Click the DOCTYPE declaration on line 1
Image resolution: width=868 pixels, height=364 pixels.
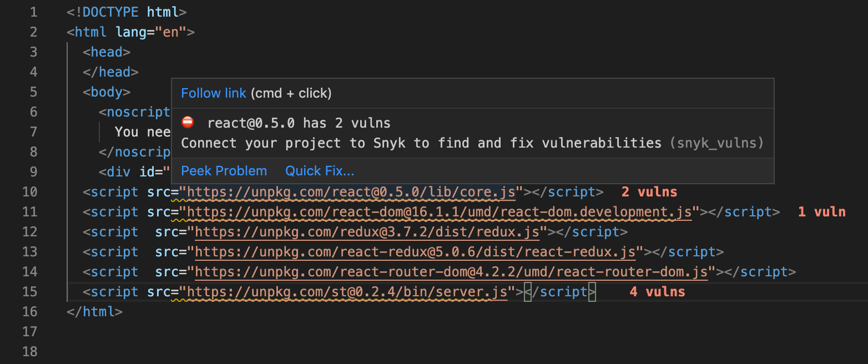coord(127,12)
